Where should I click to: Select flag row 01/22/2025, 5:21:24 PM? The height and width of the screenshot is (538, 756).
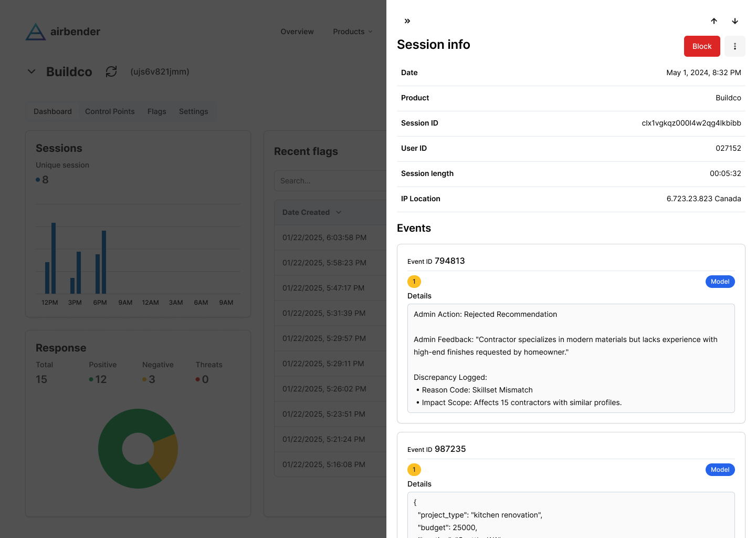[x=330, y=439]
